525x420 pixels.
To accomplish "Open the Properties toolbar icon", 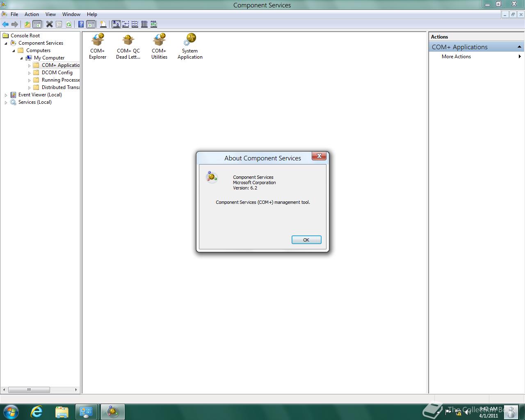I will [59, 24].
